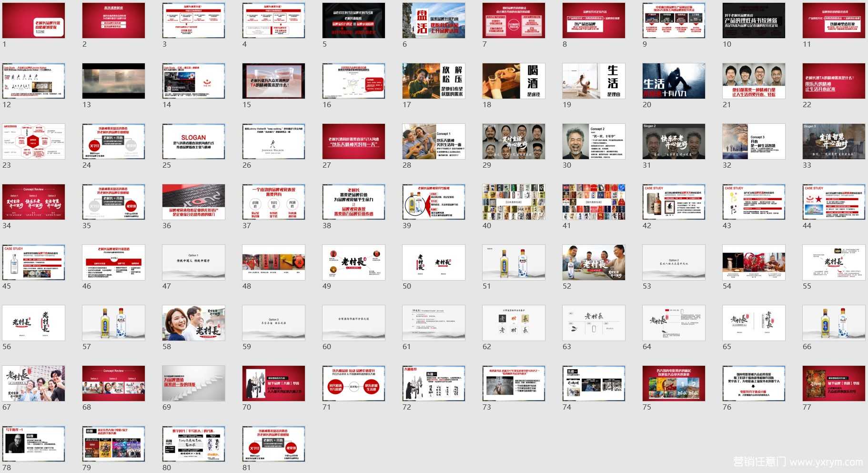This screenshot has width=868, height=473.
Task: Select slide 56 calligraphy logo thumbnail
Action: click(33, 323)
